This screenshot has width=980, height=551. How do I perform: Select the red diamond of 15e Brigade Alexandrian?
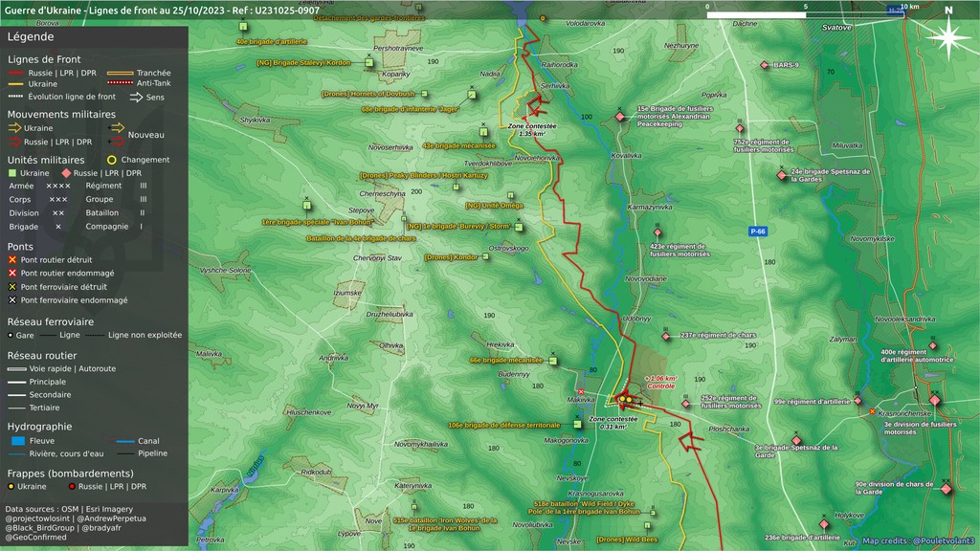(620, 117)
